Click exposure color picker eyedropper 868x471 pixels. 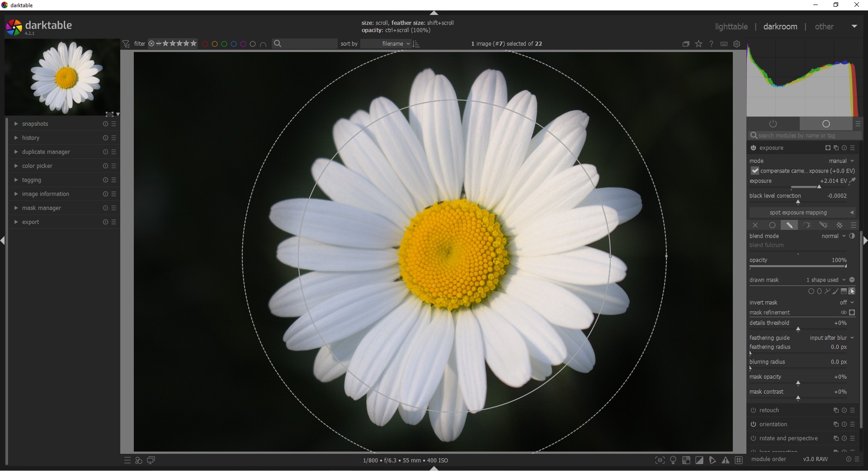[x=852, y=181]
